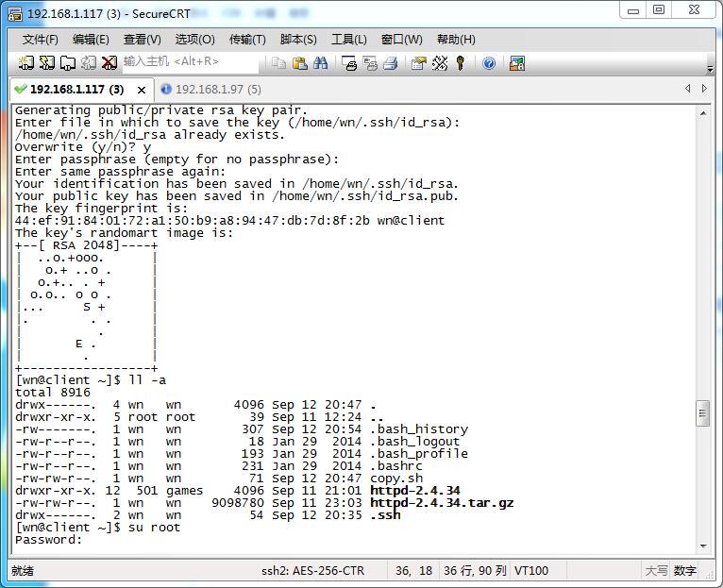Open the 工具(L) menu

click(349, 40)
